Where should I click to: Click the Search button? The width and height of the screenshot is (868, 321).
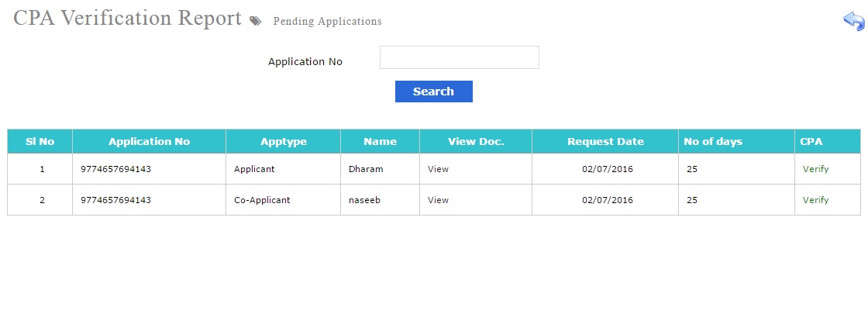(x=434, y=91)
